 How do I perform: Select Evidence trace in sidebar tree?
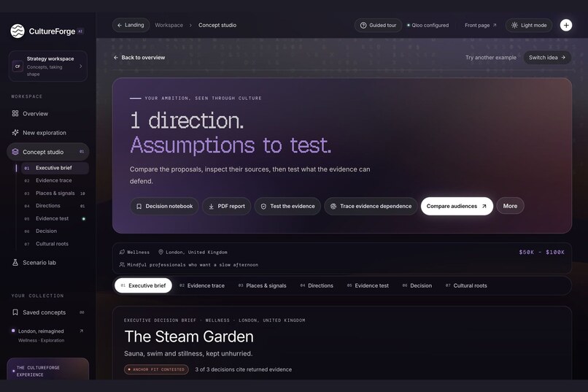tap(55, 180)
